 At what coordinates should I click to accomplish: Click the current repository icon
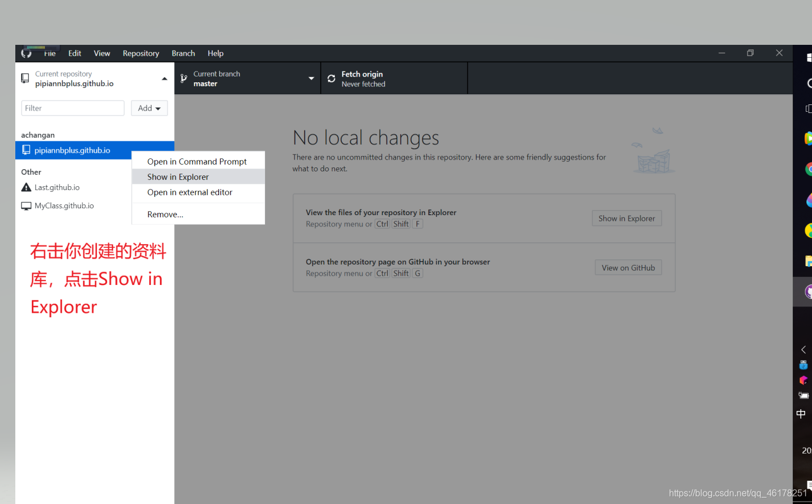(x=25, y=78)
